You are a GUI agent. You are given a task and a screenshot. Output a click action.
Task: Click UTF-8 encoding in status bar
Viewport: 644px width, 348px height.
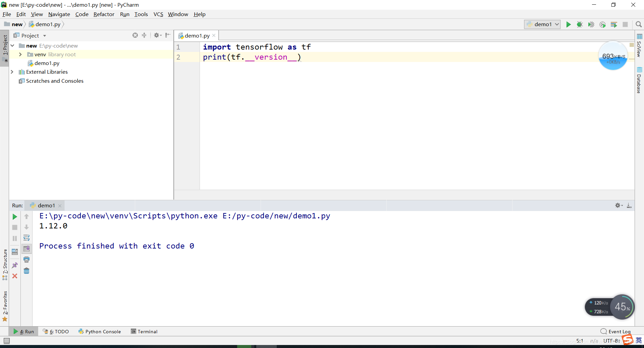[x=611, y=341]
